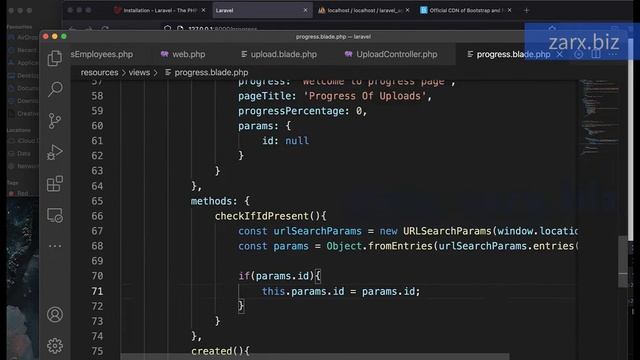The height and width of the screenshot is (360, 640).
Task: Click the views breadcrumb
Action: pos(139,72)
